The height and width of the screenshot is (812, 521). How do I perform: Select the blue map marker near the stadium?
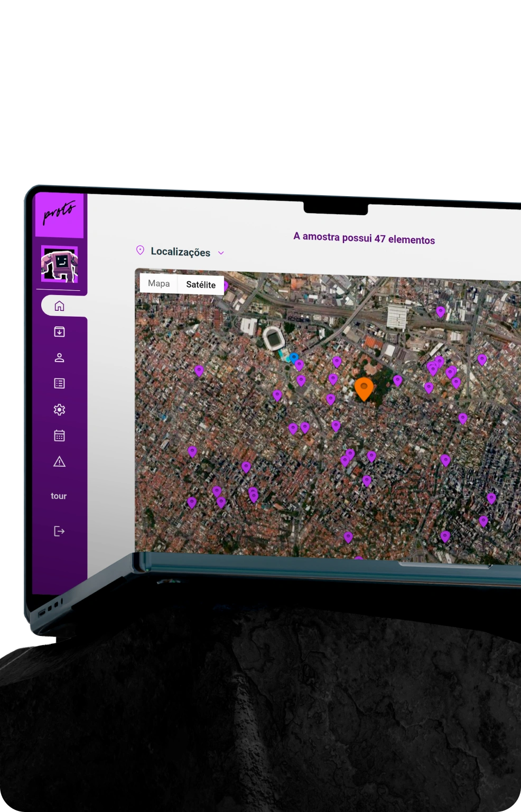tap(294, 358)
